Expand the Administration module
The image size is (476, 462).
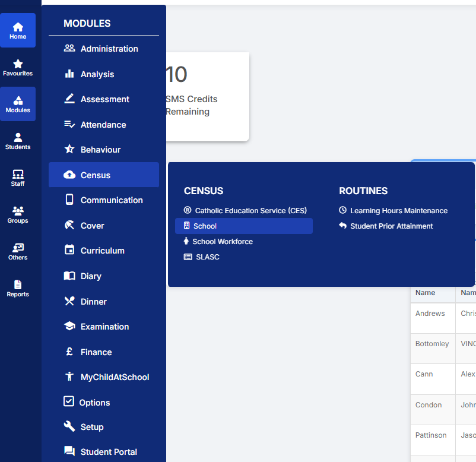(109, 49)
